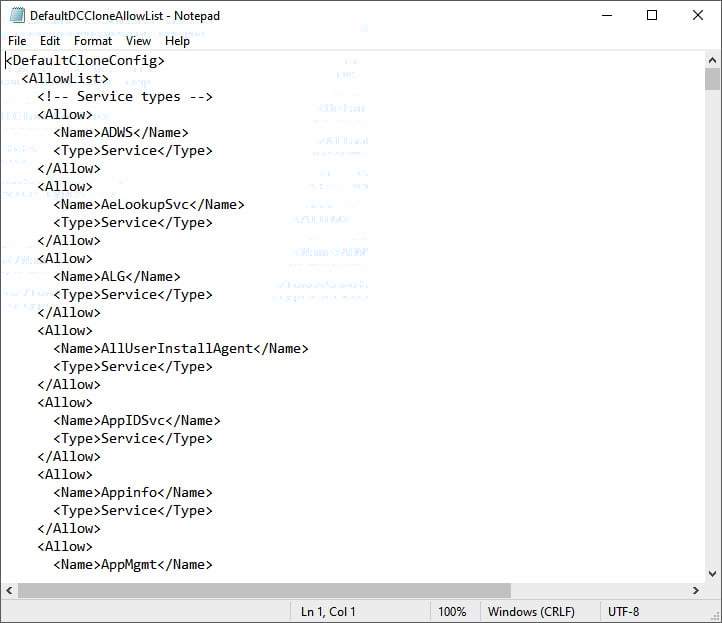722x623 pixels.
Task: Click the line with Name ADWS
Action: (121, 133)
